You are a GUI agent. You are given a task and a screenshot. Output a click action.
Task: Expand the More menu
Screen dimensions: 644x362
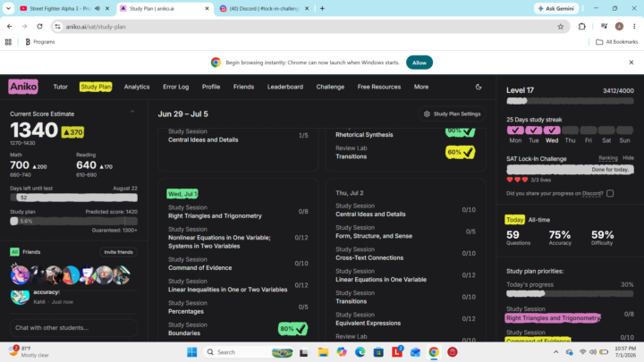coord(421,87)
